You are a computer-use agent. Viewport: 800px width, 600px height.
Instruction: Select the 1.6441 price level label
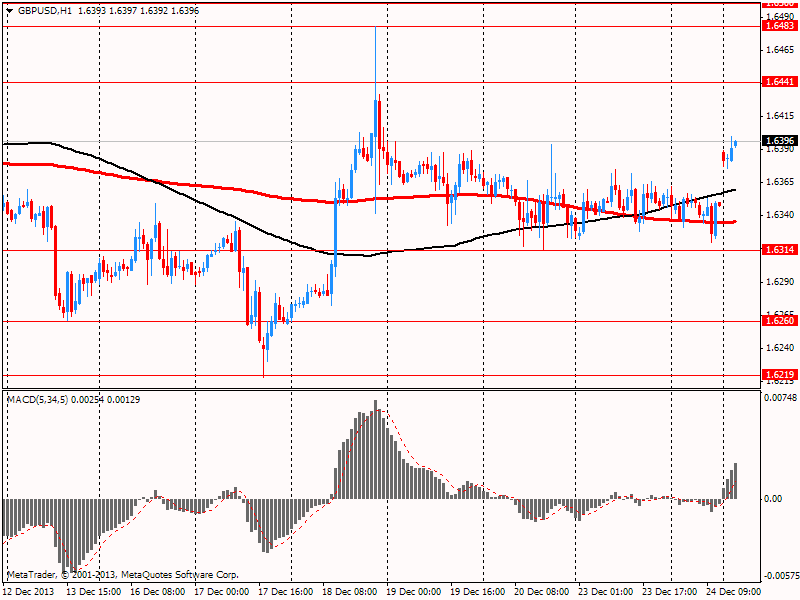click(x=780, y=82)
